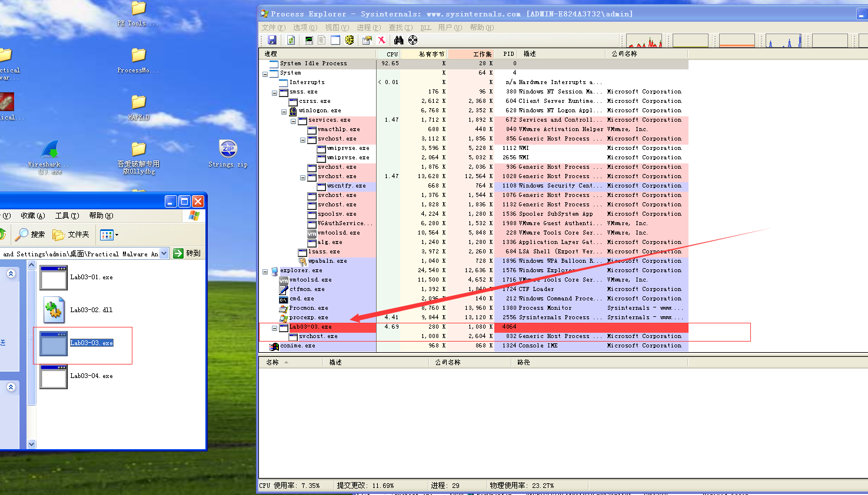Click the 转到 Go button in Explorer
This screenshot has height=495, width=868.
tap(187, 253)
